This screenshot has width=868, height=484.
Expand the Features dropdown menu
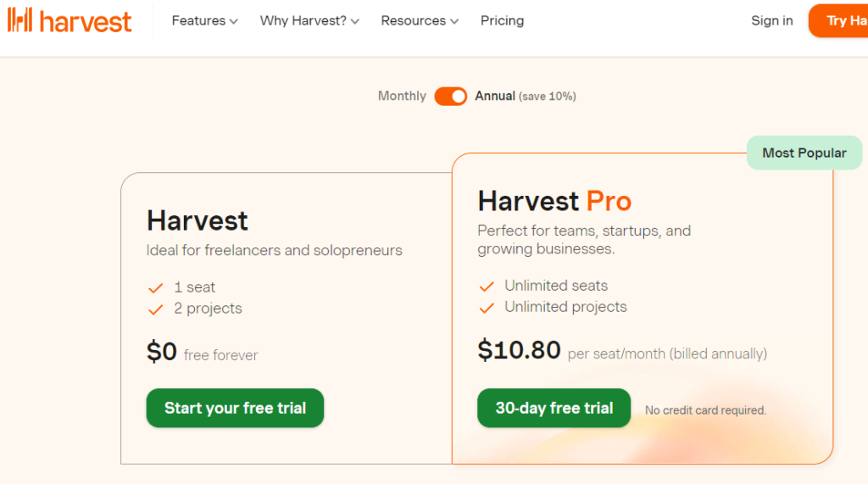coord(204,20)
